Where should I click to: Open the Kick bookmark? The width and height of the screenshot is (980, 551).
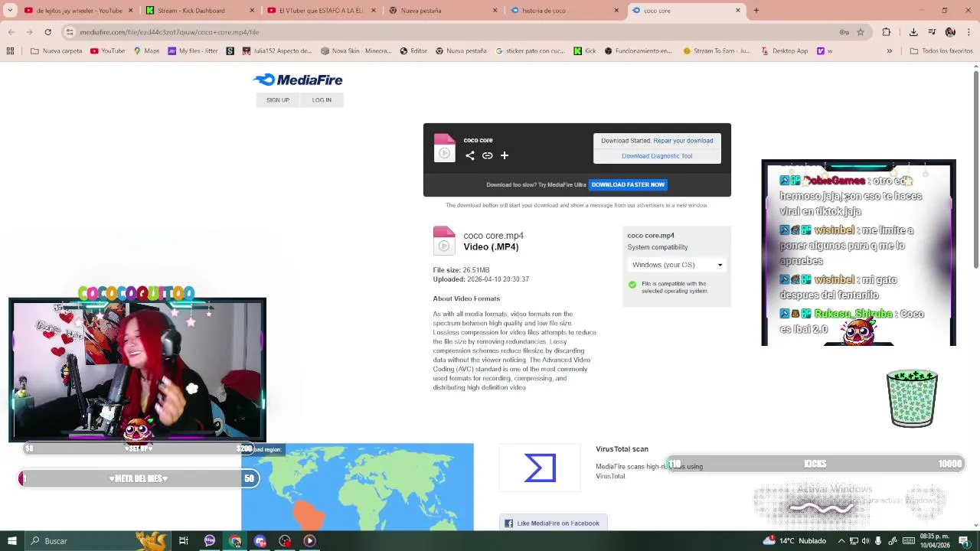pyautogui.click(x=585, y=51)
